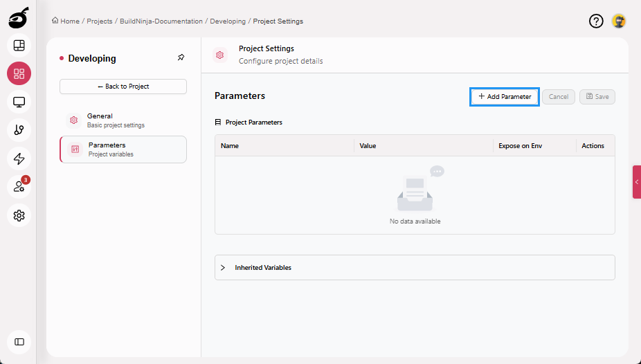641x364 pixels.
Task: Select the General settings tab
Action: point(123,120)
